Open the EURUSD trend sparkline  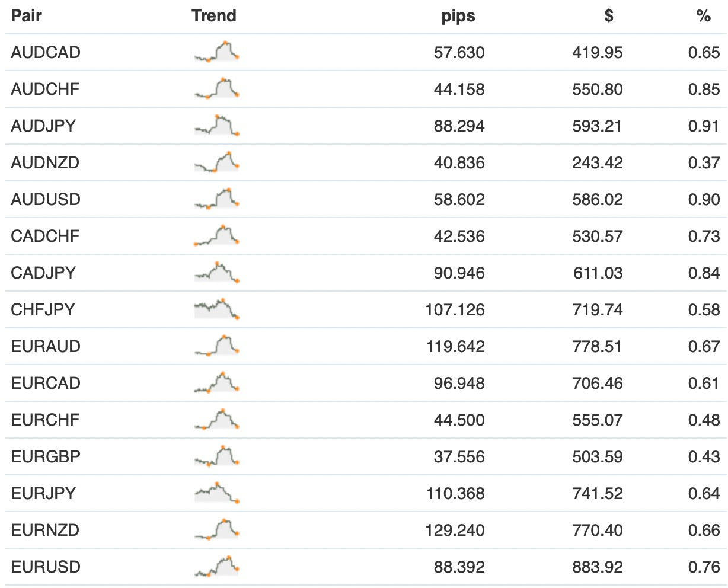point(216,567)
